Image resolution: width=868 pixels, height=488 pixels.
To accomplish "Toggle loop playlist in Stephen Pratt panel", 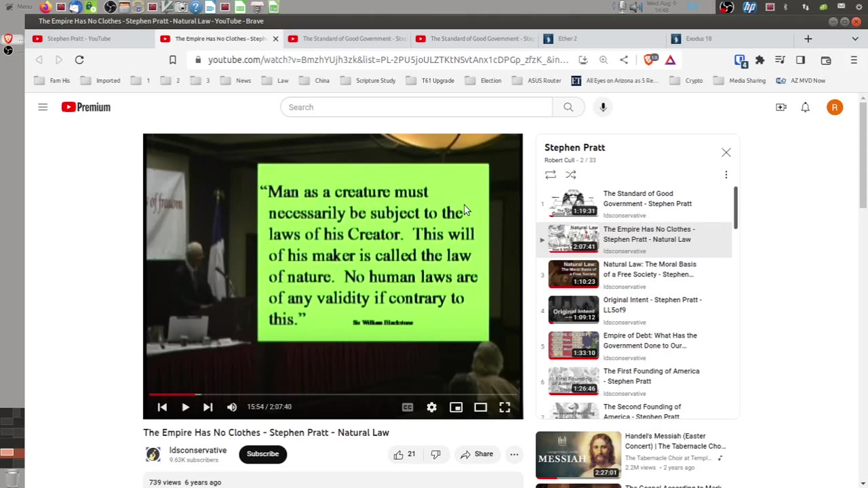I will pos(551,175).
